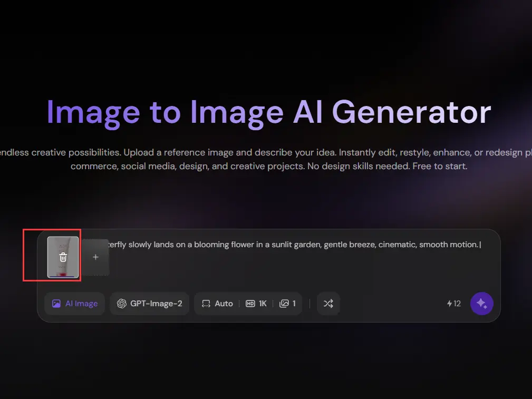Screen dimensions: 532x399
Task: Change the 1K HD resolution setting
Action: 256,304
